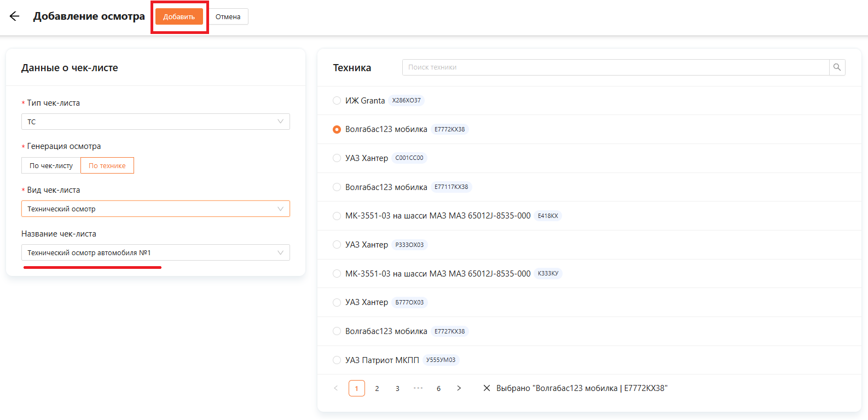The width and height of the screenshot is (868, 420).
Task: Clear selected vehicle with X icon
Action: click(487, 388)
